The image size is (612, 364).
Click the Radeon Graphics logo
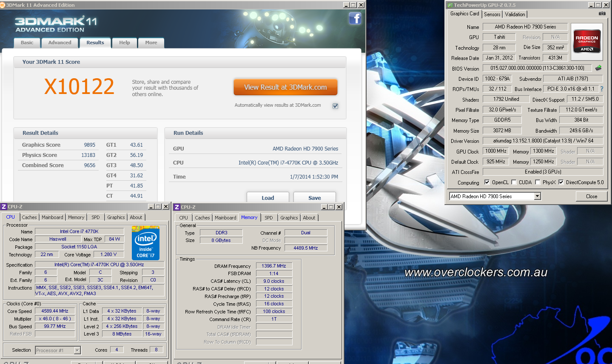(587, 41)
